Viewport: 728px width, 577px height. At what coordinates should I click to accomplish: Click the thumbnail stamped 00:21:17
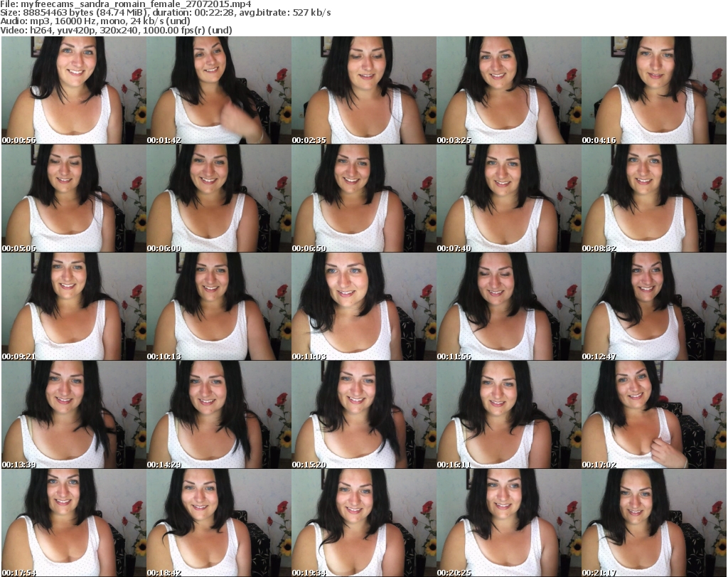654,523
